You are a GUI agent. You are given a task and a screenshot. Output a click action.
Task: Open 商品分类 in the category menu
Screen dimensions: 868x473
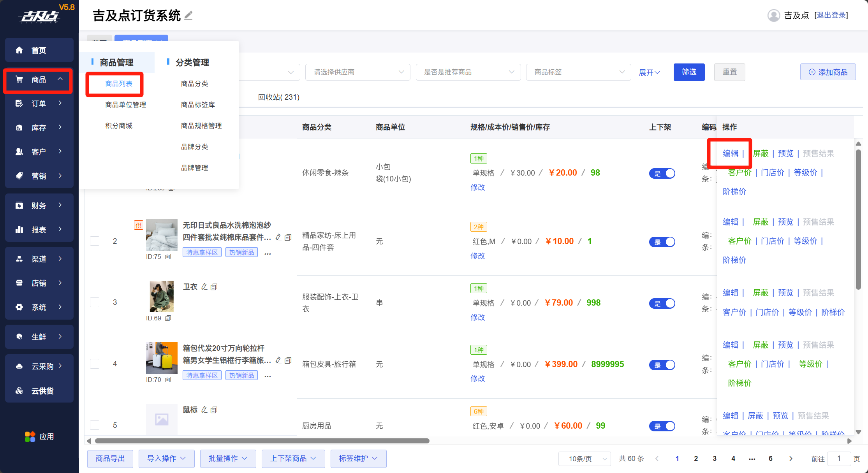point(194,84)
